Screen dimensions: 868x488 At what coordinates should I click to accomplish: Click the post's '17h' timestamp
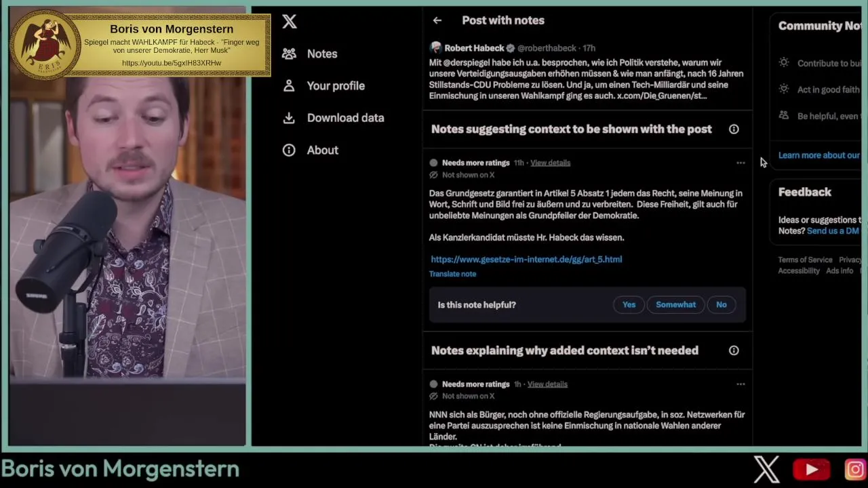point(589,48)
